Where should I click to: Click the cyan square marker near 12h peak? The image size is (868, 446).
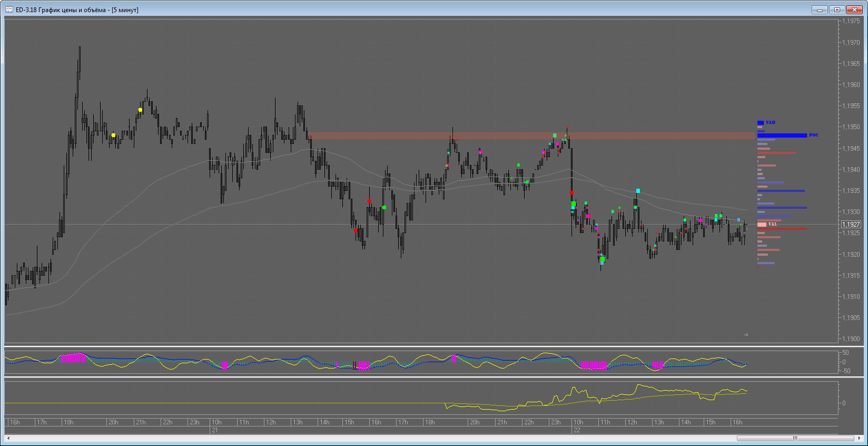(x=638, y=191)
